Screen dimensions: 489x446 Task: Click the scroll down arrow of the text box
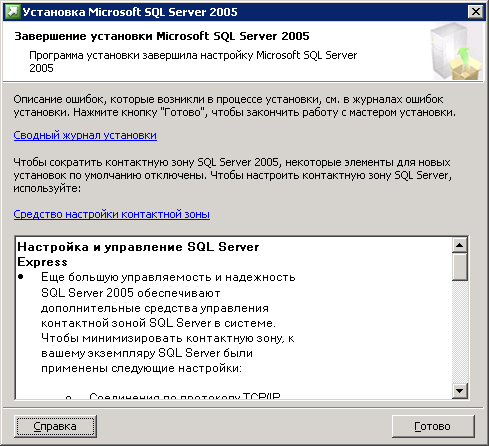(x=460, y=390)
